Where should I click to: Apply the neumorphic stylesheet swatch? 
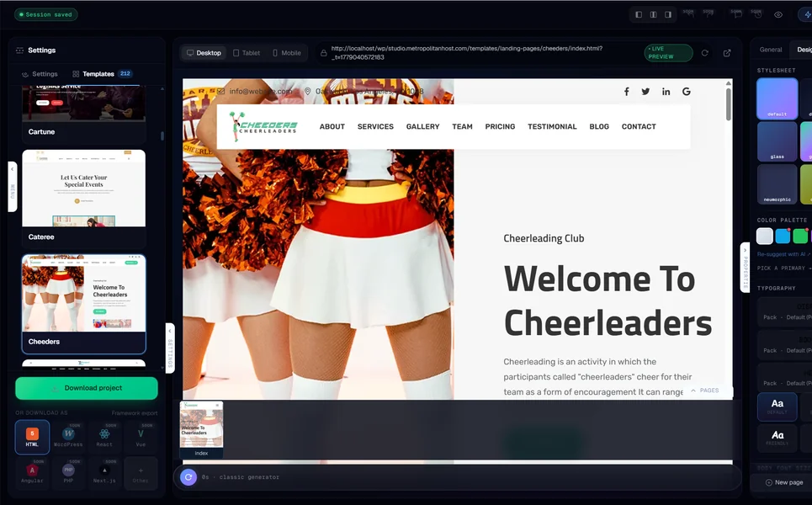[x=777, y=184]
